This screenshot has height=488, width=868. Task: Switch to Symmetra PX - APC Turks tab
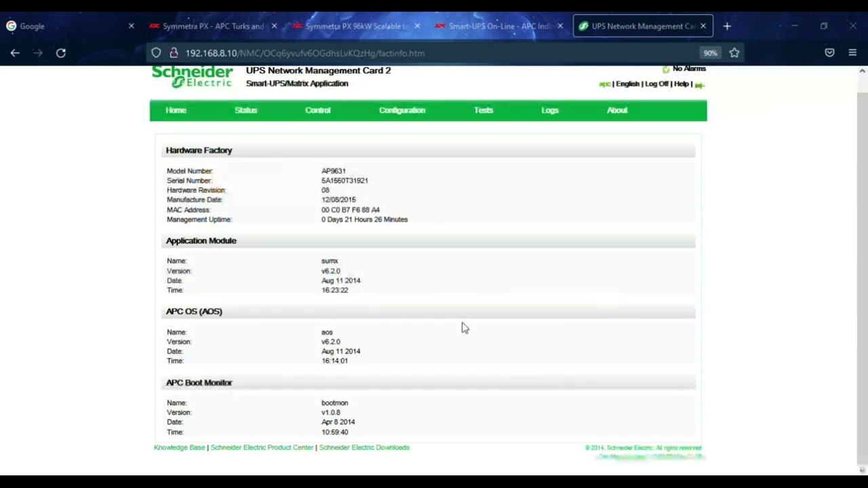tap(213, 26)
